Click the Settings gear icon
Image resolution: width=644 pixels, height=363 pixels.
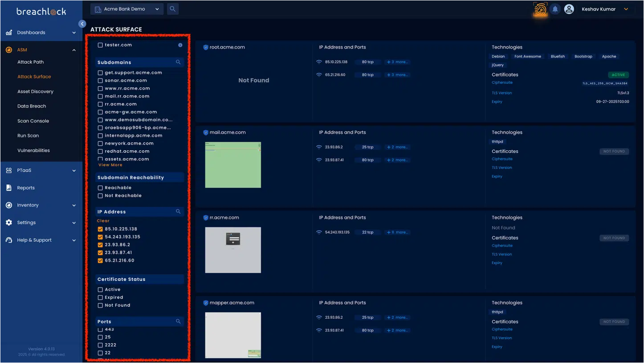pyautogui.click(x=9, y=223)
